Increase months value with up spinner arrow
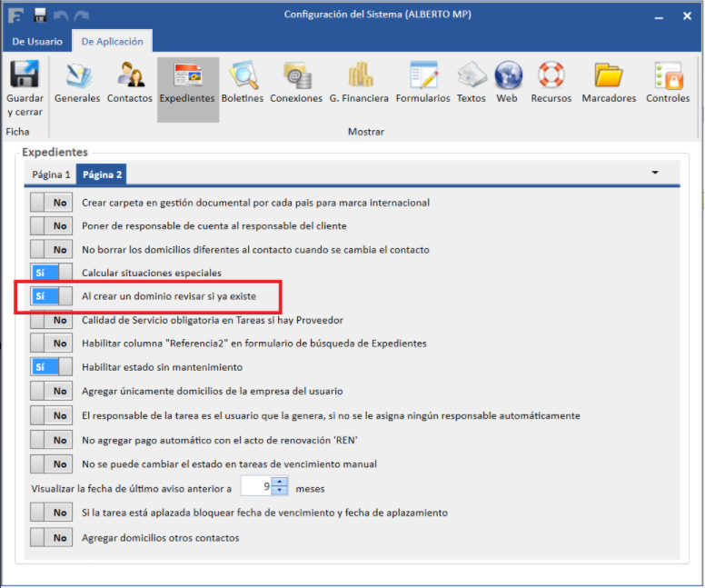705x588 pixels. pos(281,482)
